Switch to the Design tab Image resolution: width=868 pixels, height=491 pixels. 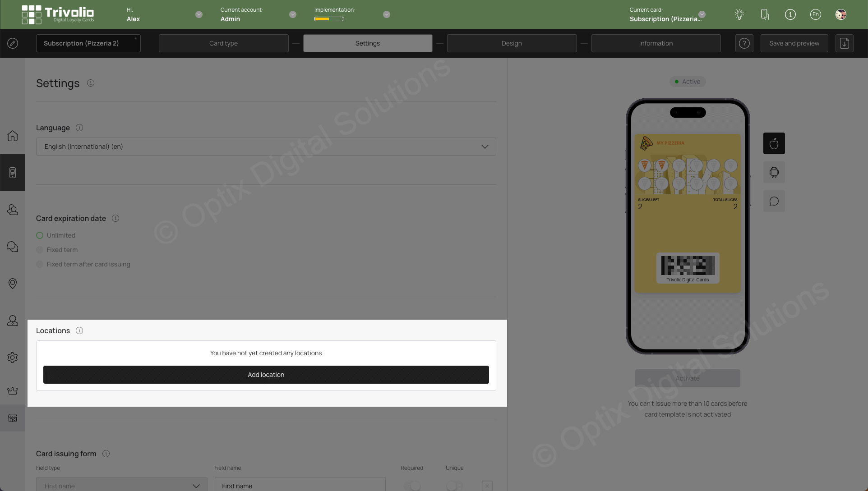coord(512,43)
